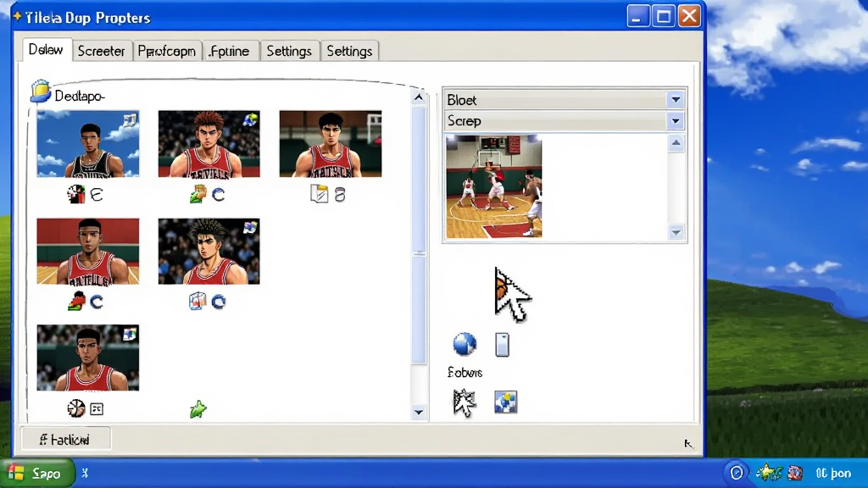Image resolution: width=868 pixels, height=488 pixels.
Task: Click the icon under sky-background thumbnail
Action: point(75,194)
